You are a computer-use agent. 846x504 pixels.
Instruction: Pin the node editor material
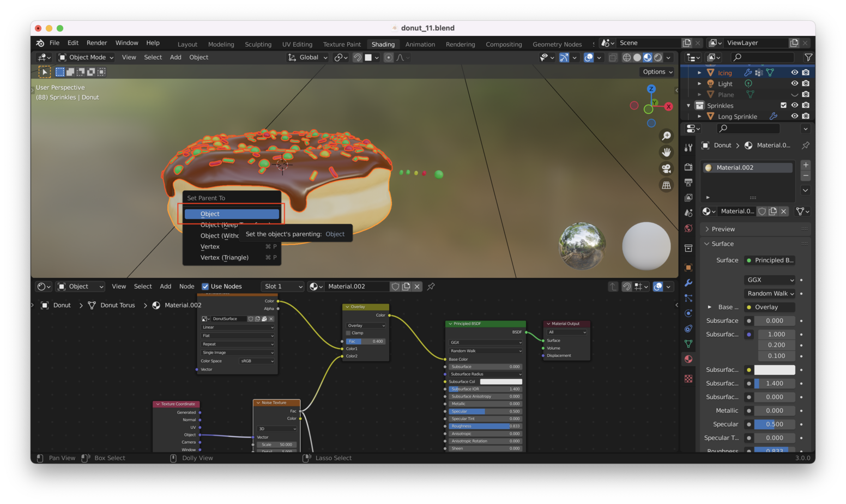click(x=431, y=287)
